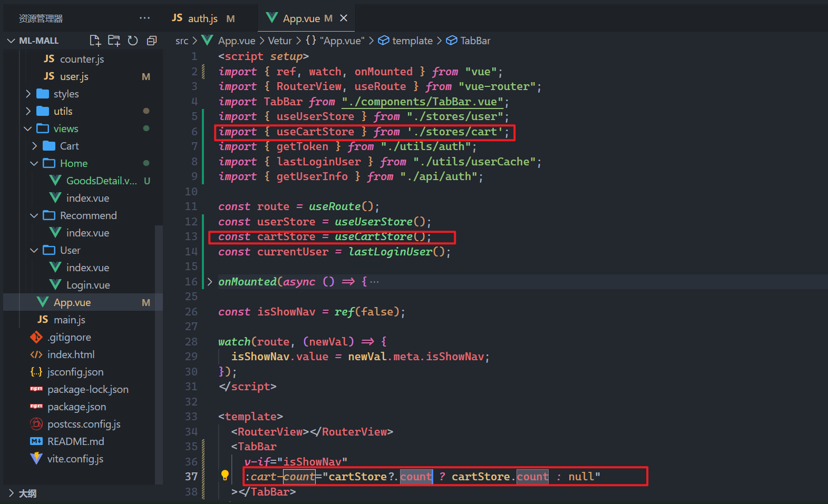
Task: Open main.js file
Action: 69,320
